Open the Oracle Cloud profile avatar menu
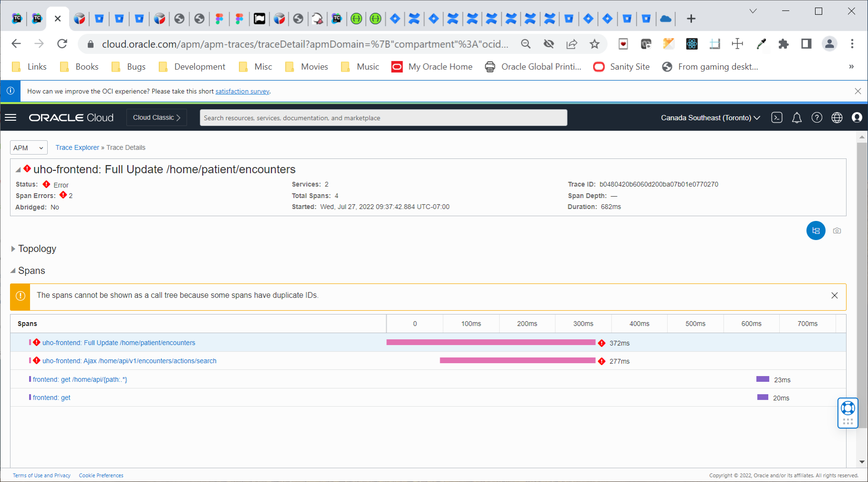Image resolution: width=868 pixels, height=482 pixels. (857, 117)
